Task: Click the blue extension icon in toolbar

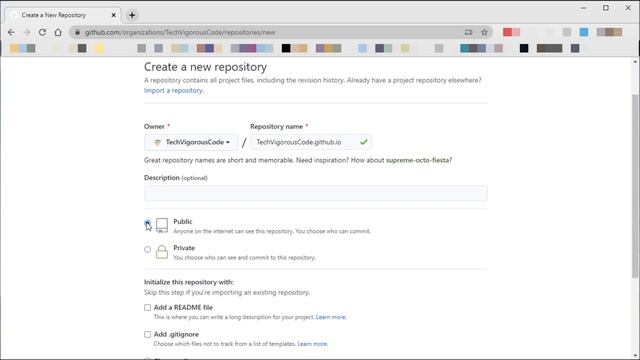Action: pyautogui.click(x=584, y=32)
